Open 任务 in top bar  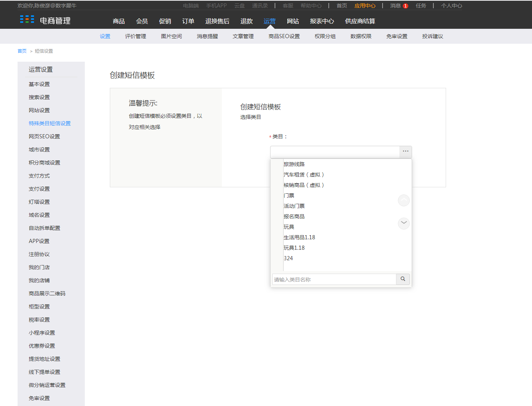(x=421, y=6)
